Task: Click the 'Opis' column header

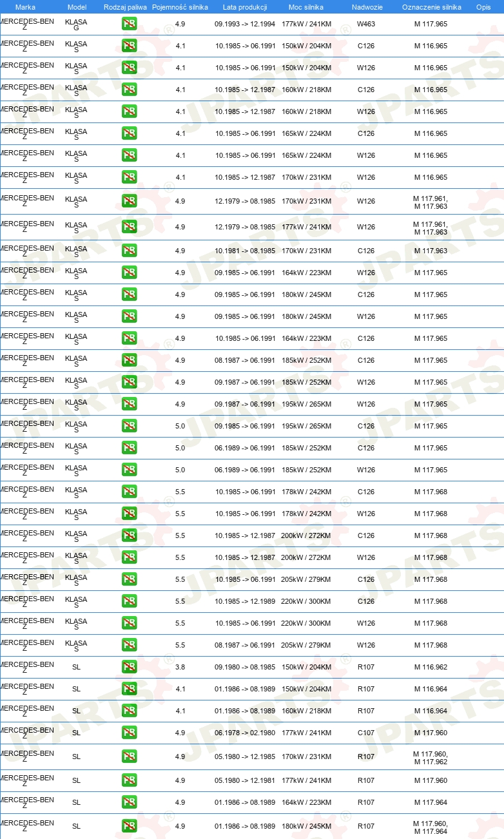Action: click(x=483, y=7)
